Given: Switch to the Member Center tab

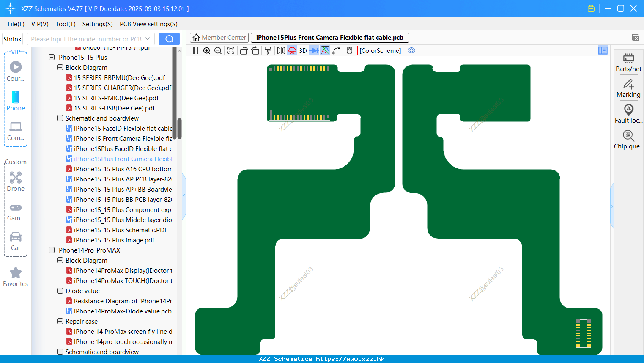Looking at the screenshot, I should coord(219,38).
